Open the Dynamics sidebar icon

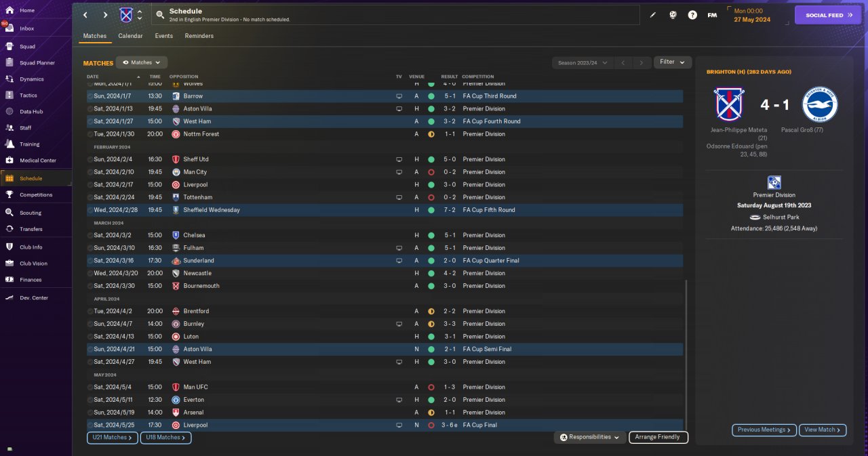click(x=9, y=79)
